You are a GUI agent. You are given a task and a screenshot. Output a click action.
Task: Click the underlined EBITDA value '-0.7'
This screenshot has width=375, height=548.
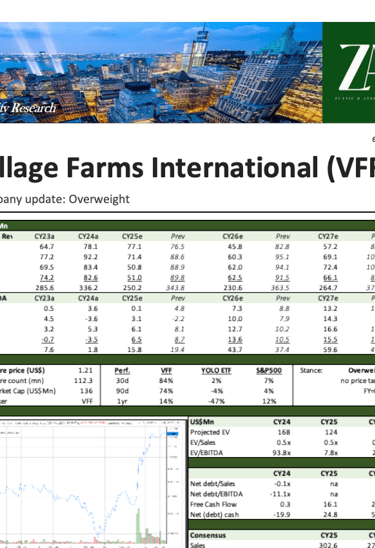48,339
